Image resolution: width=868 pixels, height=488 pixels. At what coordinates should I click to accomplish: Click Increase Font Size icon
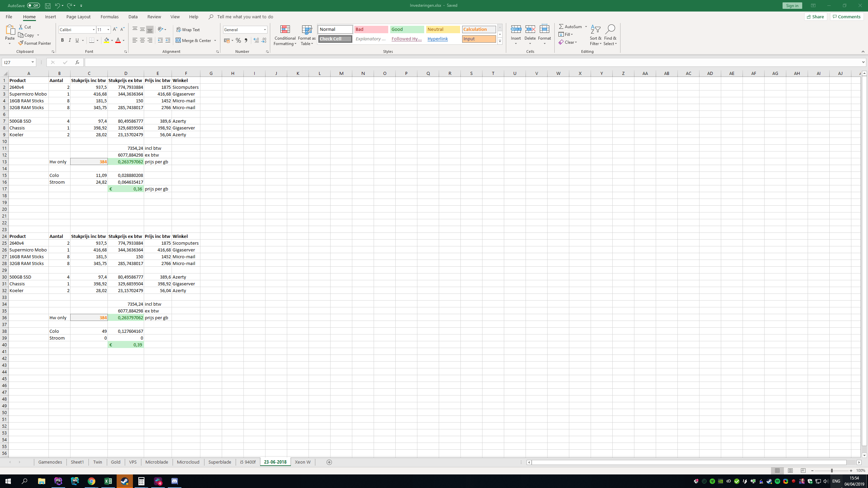click(x=115, y=29)
